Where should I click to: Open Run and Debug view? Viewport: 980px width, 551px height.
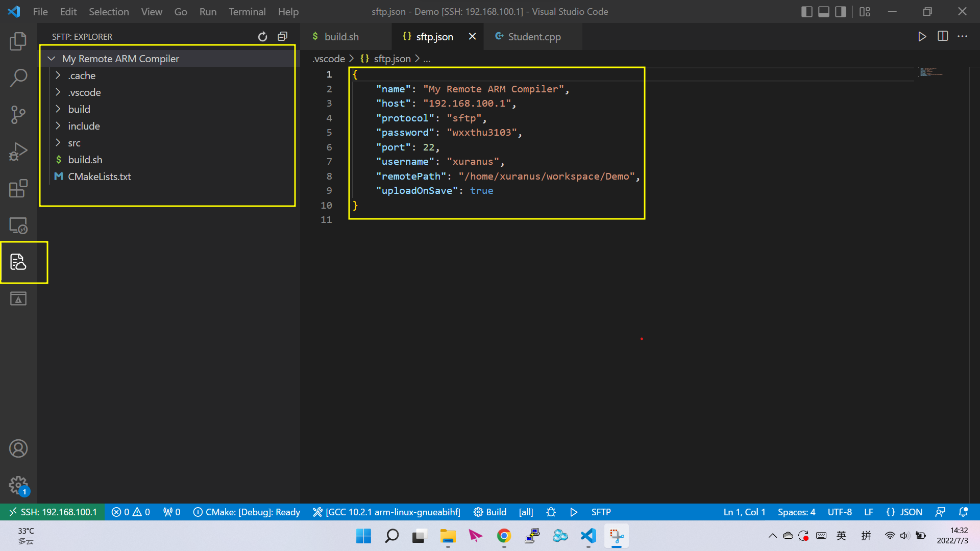18,152
